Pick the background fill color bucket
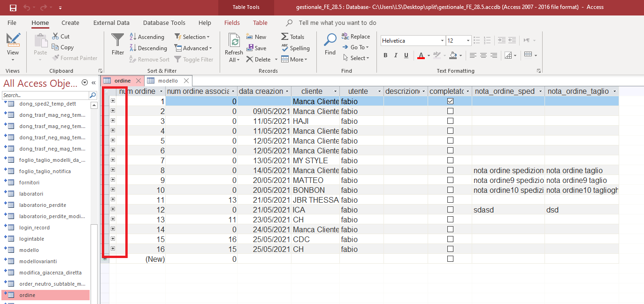 coord(453,55)
